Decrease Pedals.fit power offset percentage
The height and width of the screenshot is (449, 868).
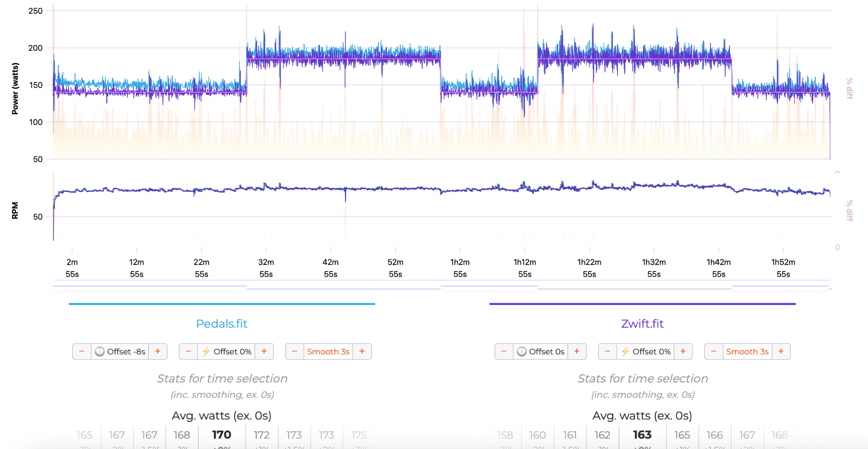click(188, 351)
